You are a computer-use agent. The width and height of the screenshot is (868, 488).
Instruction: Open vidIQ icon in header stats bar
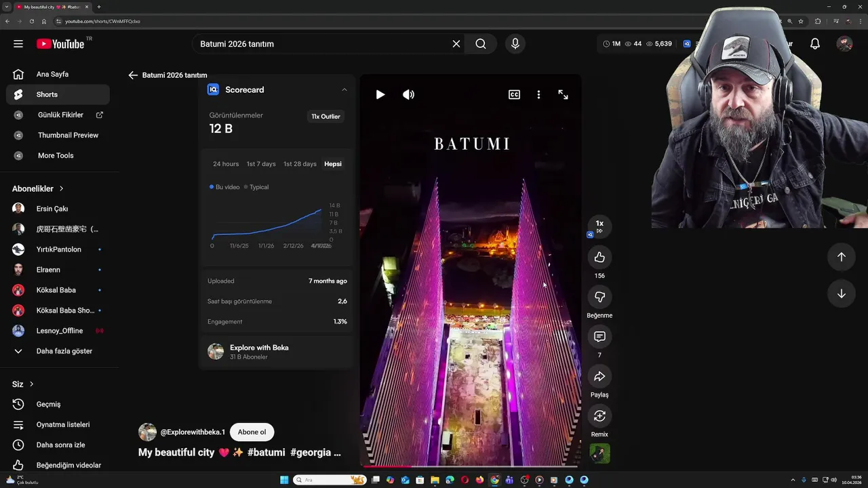point(687,44)
